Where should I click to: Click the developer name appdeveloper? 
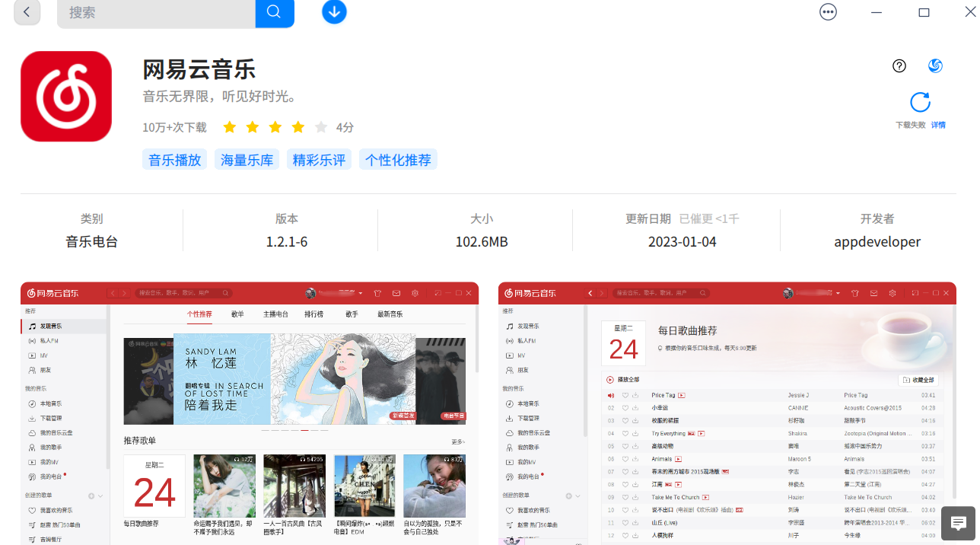(877, 242)
